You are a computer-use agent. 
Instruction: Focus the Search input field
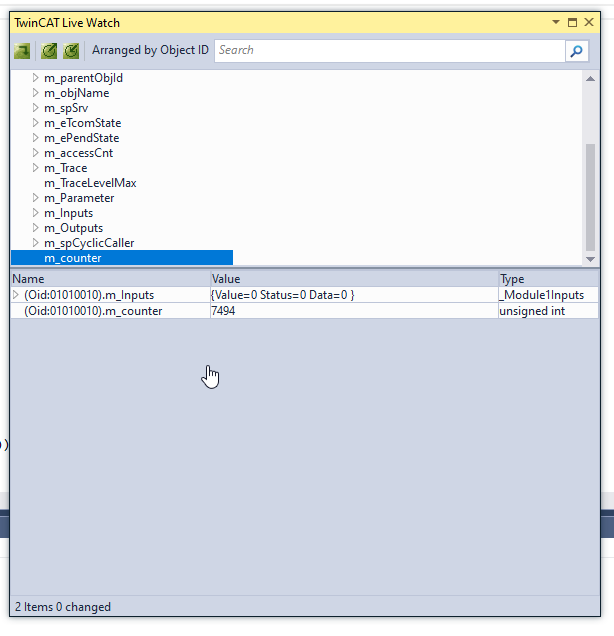[390, 51]
